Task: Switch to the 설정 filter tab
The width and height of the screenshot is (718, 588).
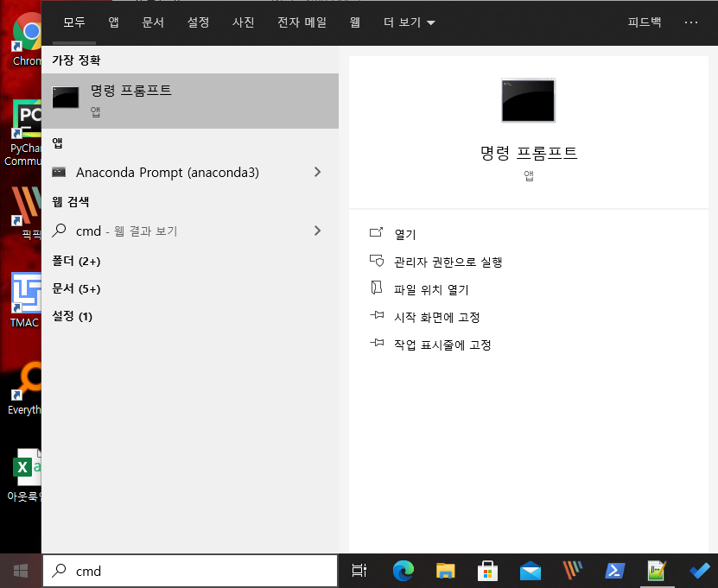Action: (x=198, y=22)
